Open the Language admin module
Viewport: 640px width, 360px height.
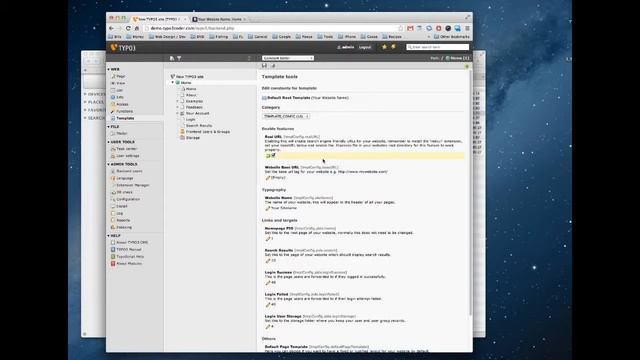click(124, 178)
